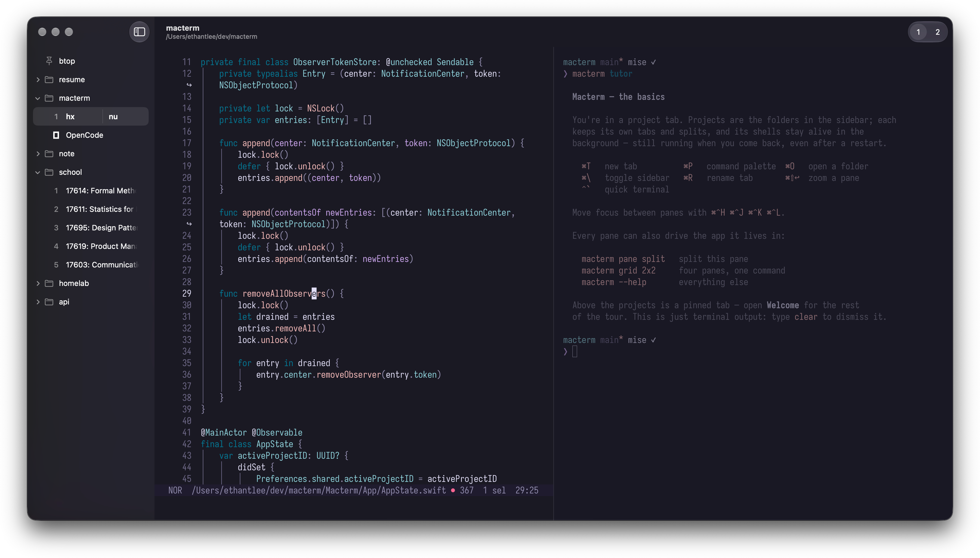Expand the api project folder
Viewport: 980px width, 558px height.
[x=38, y=302]
